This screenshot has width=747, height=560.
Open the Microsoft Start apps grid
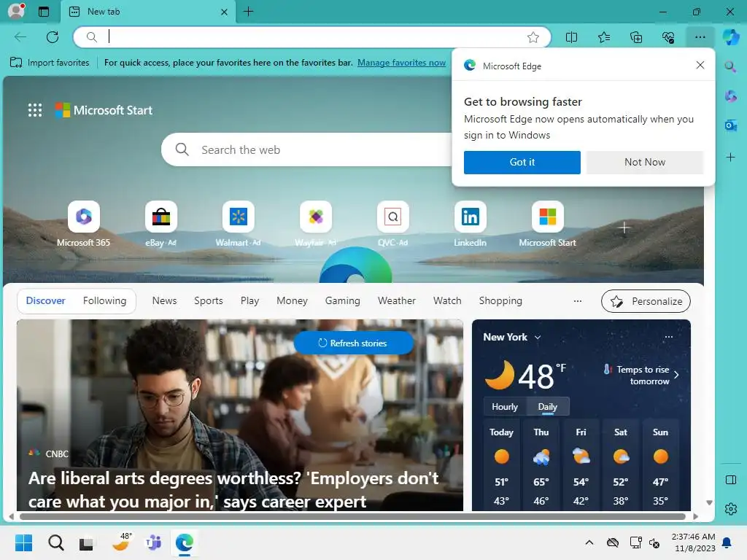pos(35,110)
